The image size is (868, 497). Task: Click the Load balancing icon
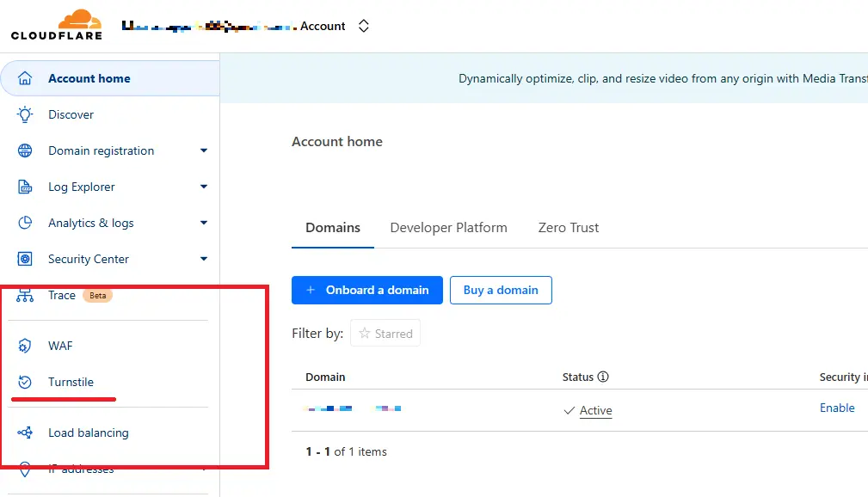[25, 433]
